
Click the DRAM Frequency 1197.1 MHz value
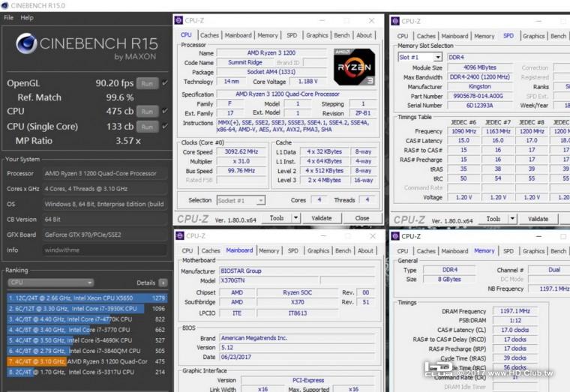(x=515, y=311)
